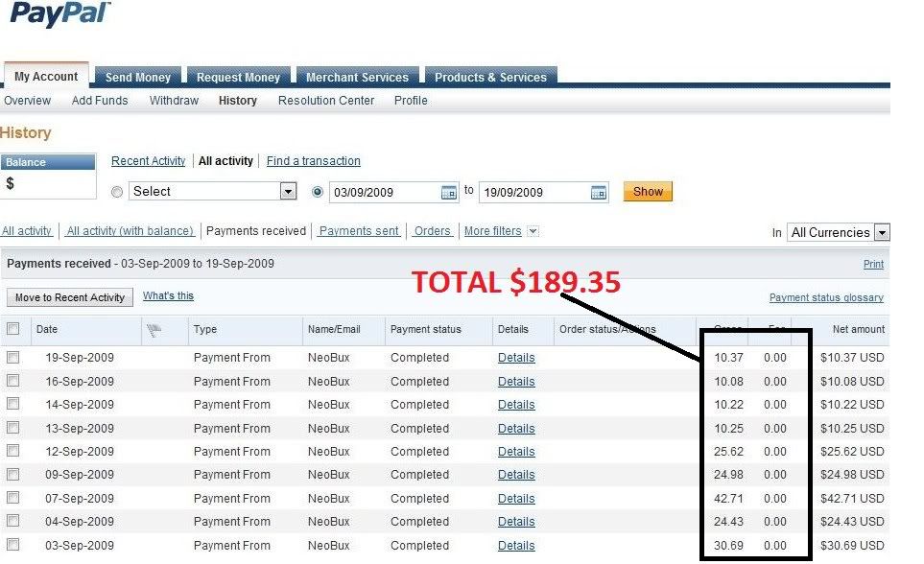This screenshot has width=924, height=564.
Task: Check the 13-Sep-2009 payment row checkbox
Action: point(13,427)
